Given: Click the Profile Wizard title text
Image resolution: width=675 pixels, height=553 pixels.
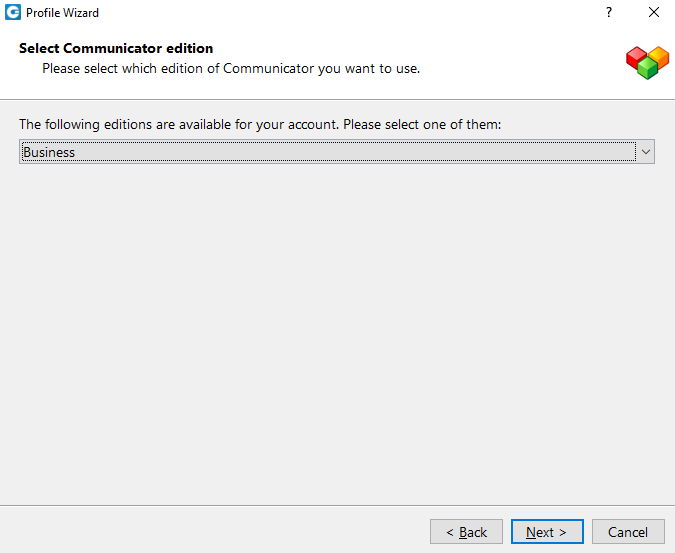Looking at the screenshot, I should [x=62, y=13].
